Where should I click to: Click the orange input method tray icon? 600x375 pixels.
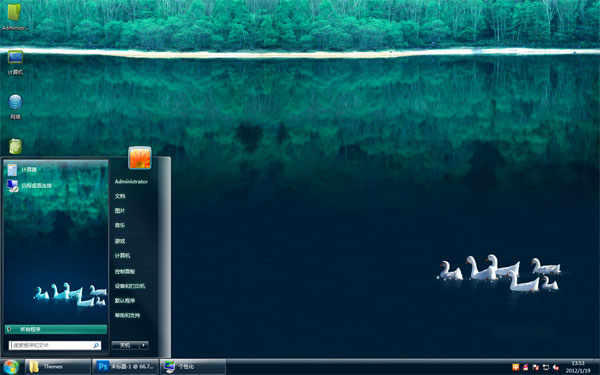(x=515, y=367)
